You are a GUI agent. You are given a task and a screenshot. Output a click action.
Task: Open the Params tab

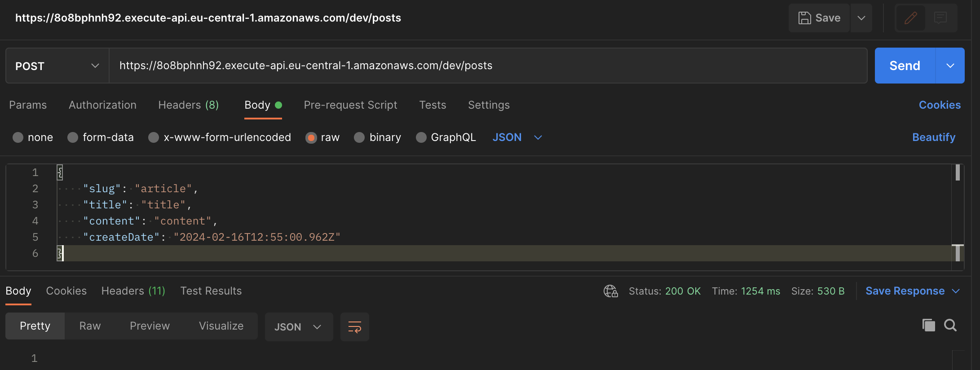tap(28, 105)
